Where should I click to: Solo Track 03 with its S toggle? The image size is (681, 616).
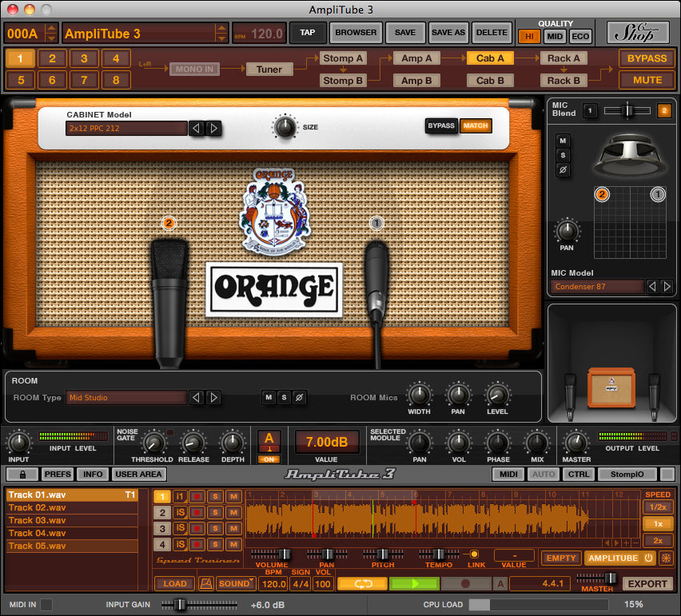[x=216, y=528]
